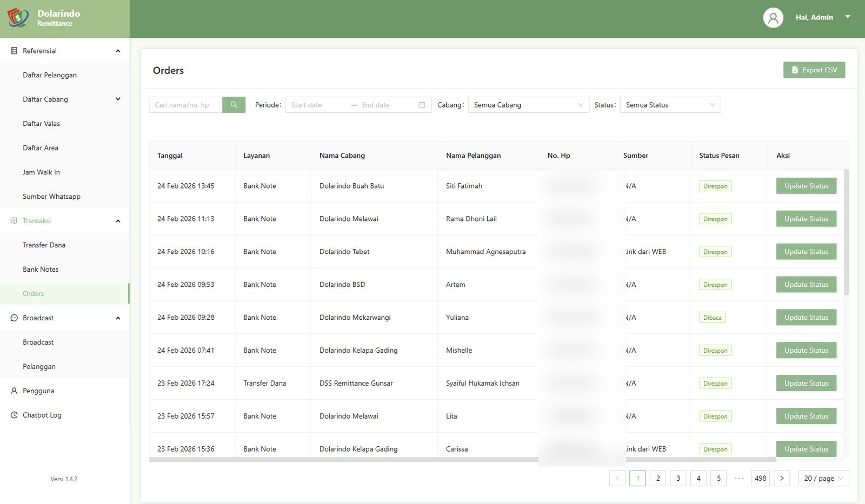Update status for Yuliana's order
Image resolution: width=865 pixels, height=504 pixels.
pos(806,318)
